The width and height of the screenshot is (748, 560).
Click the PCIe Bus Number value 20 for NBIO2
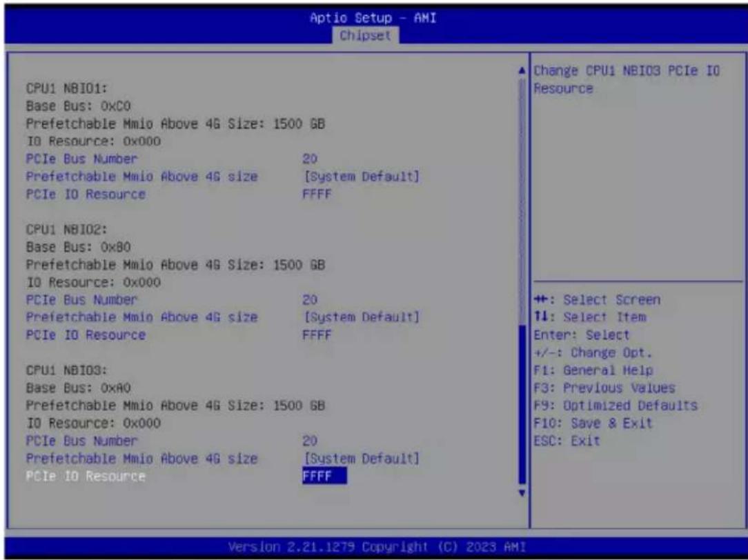310,300
